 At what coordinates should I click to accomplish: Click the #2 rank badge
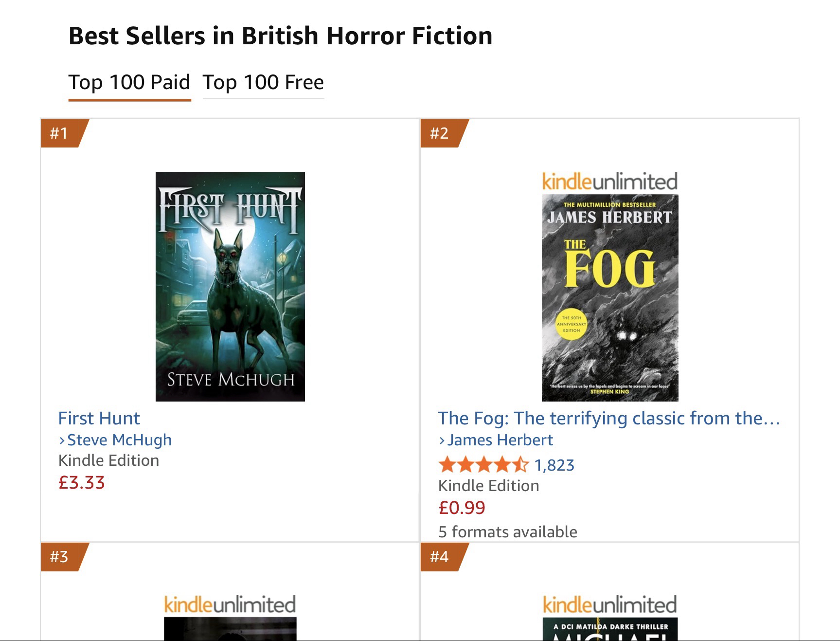[440, 133]
